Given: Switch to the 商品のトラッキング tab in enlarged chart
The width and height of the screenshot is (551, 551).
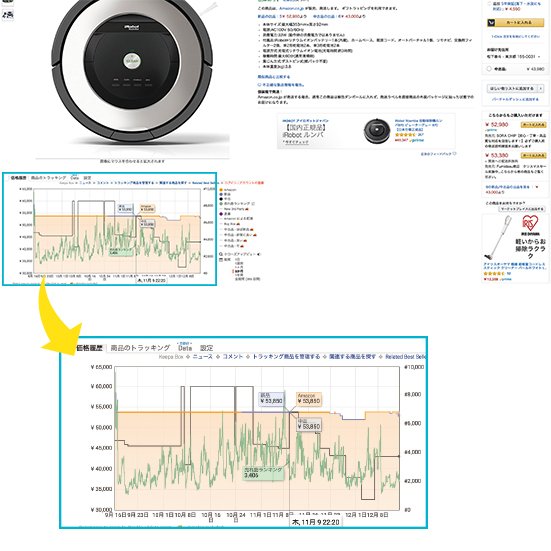Looking at the screenshot, I should coord(141,348).
